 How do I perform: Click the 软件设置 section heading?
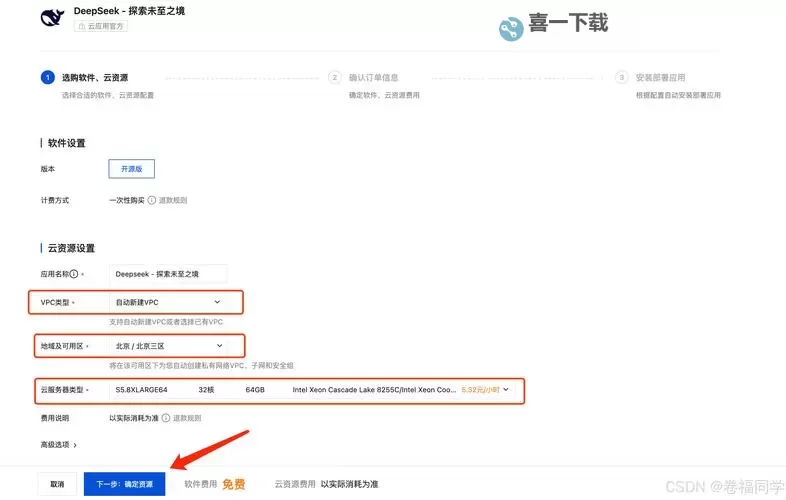[66, 143]
